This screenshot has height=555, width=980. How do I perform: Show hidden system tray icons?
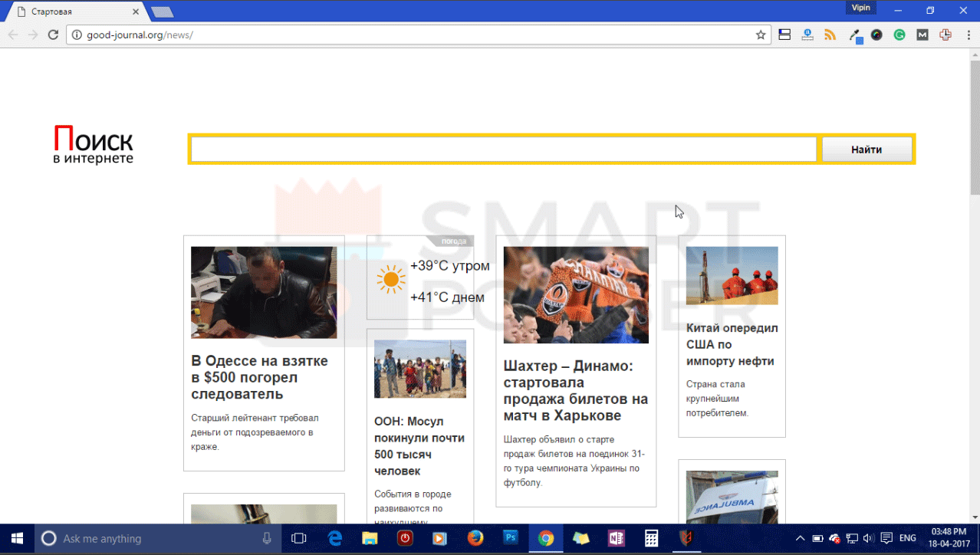coord(800,538)
